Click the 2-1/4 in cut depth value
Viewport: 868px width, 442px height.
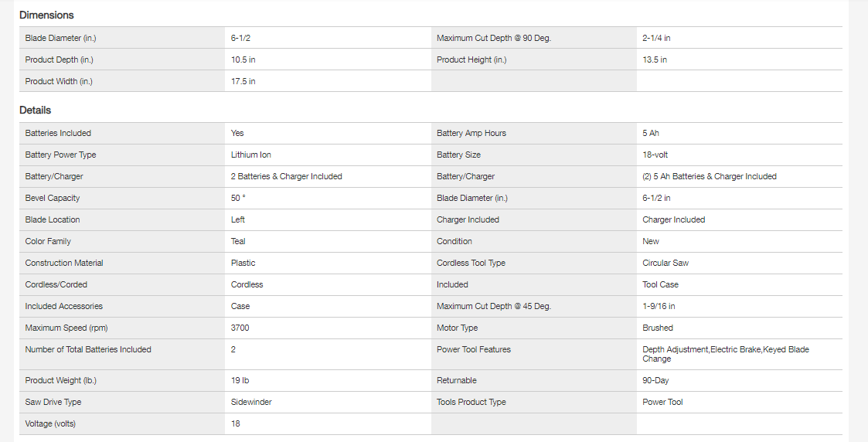[x=656, y=38]
